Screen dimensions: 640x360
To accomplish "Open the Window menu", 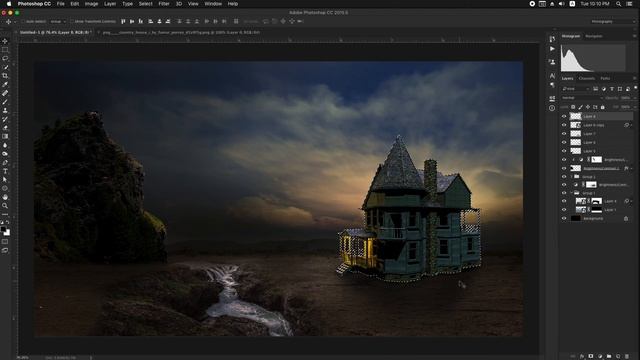I will pos(213,4).
